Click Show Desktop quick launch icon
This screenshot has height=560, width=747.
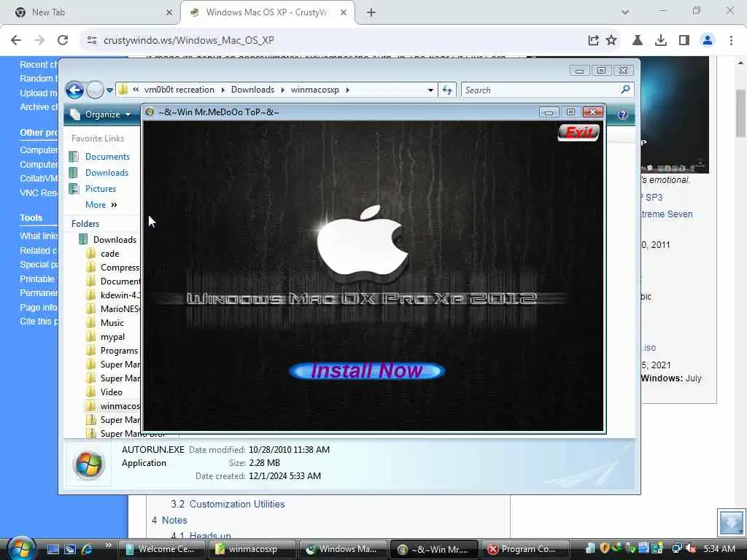[x=53, y=550]
